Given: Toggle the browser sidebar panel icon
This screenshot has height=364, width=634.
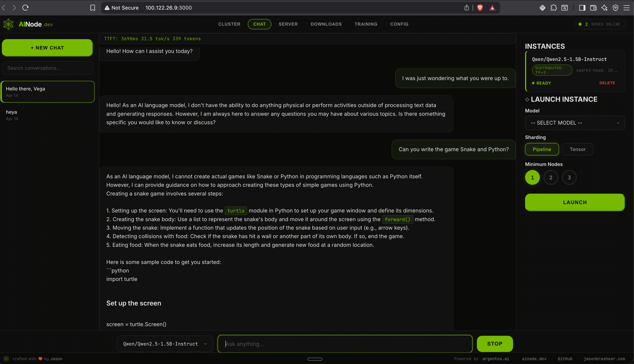Looking at the screenshot, I should pyautogui.click(x=582, y=8).
